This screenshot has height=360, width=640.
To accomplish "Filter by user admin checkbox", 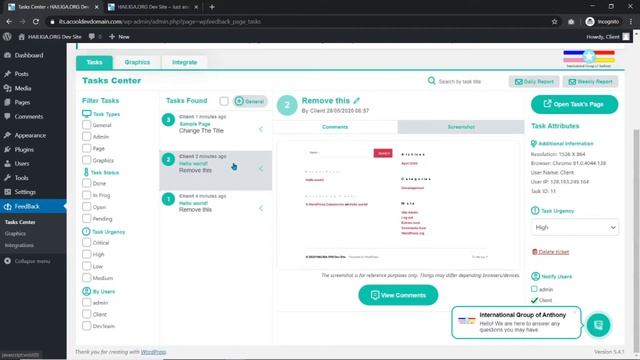I will click(x=87, y=302).
